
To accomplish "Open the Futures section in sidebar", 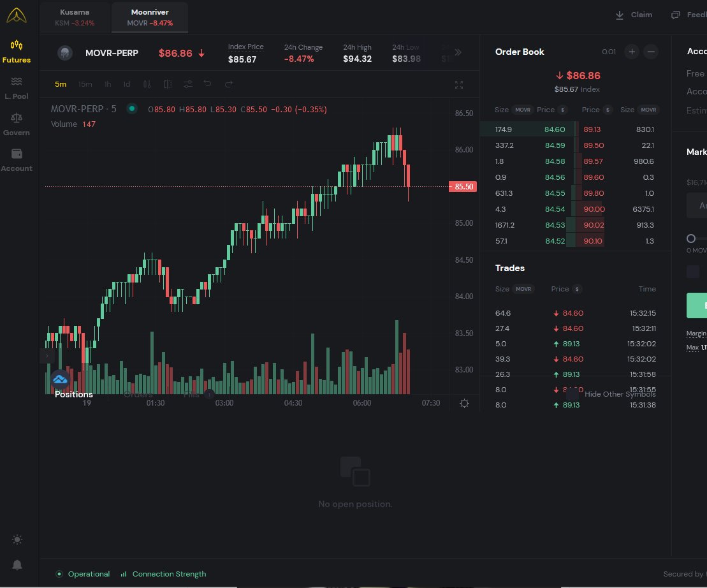I will [16, 52].
